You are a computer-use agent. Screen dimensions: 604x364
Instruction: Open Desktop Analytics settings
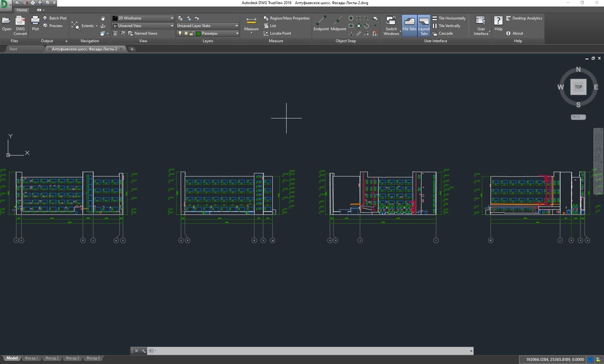524,18
